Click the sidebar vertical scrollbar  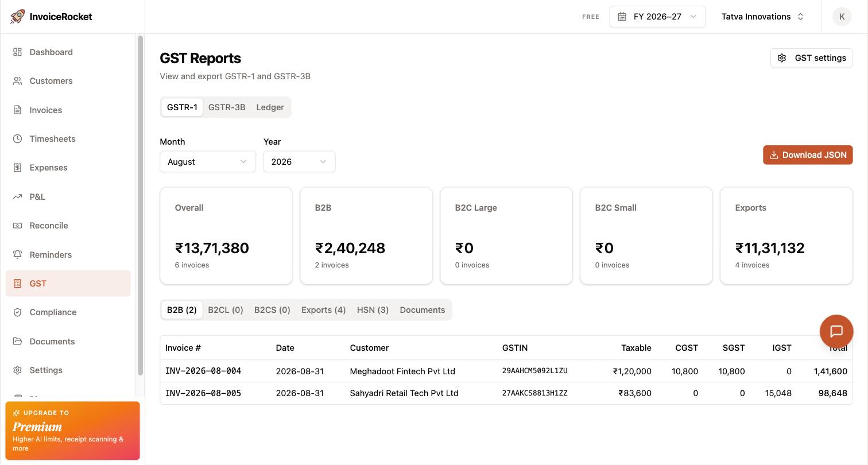[x=140, y=206]
